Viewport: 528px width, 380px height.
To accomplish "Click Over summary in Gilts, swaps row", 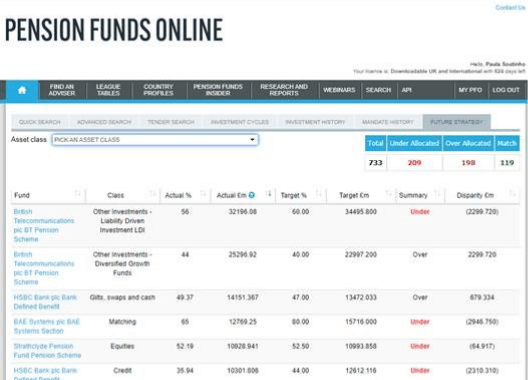I will pyautogui.click(x=420, y=297).
